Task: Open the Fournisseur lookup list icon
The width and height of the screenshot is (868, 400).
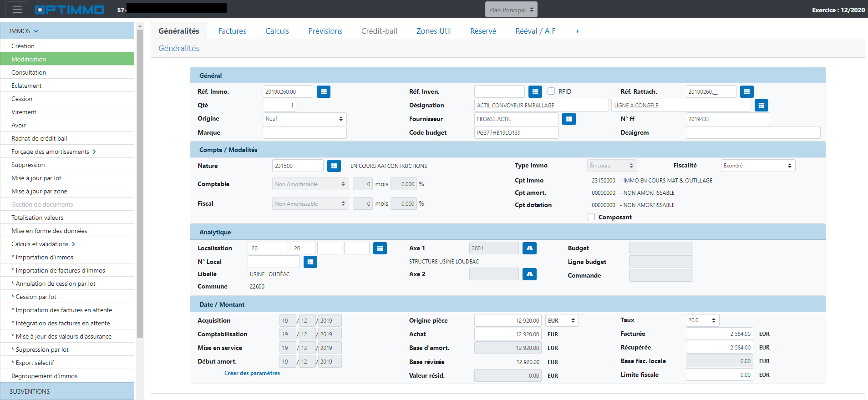Action: coord(569,119)
